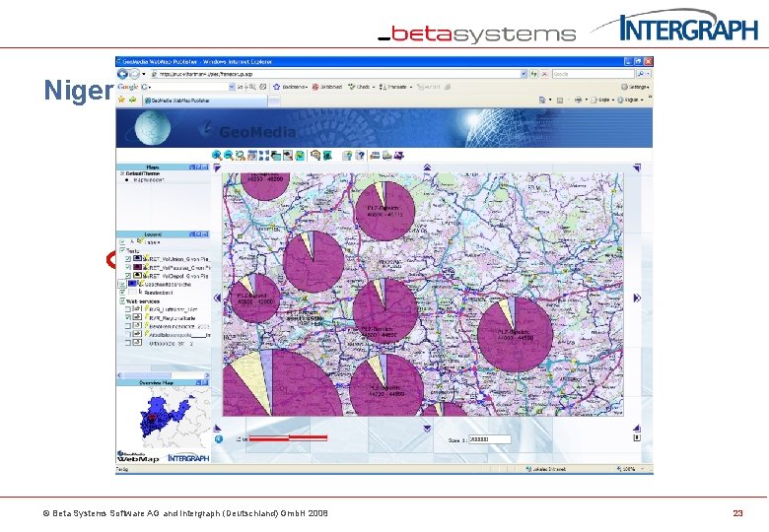Pan the map east with right arrow
Image resolution: width=769 pixels, height=532 pixels.
pyautogui.click(x=637, y=298)
